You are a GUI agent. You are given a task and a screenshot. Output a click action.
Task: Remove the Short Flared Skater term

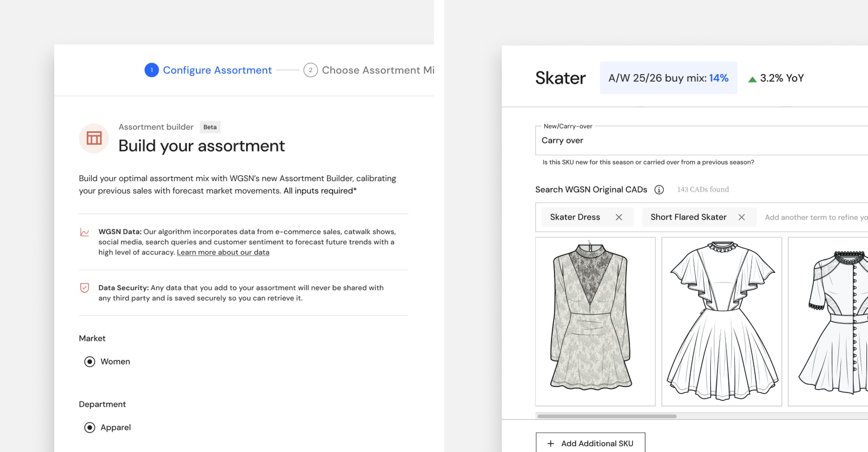(741, 217)
